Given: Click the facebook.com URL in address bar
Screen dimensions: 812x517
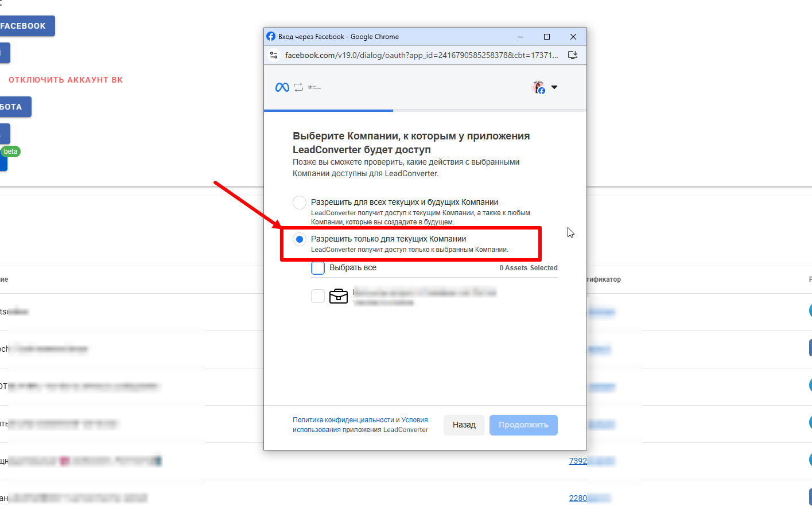Looking at the screenshot, I should pyautogui.click(x=421, y=55).
